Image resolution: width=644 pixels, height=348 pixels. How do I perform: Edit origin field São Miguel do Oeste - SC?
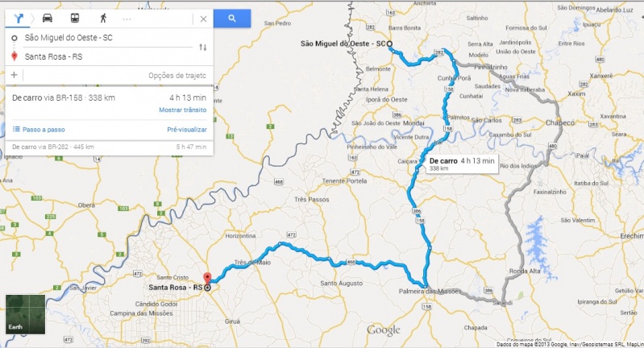coord(102,38)
